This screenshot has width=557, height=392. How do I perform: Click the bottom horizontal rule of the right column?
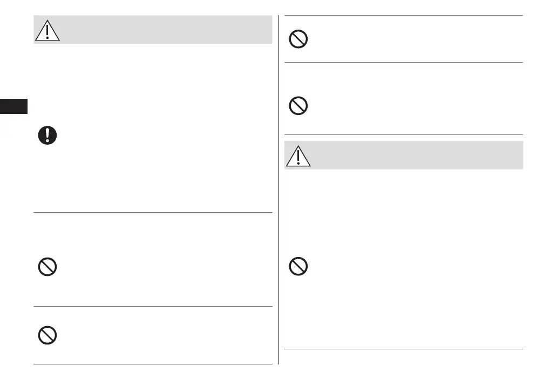click(x=403, y=349)
